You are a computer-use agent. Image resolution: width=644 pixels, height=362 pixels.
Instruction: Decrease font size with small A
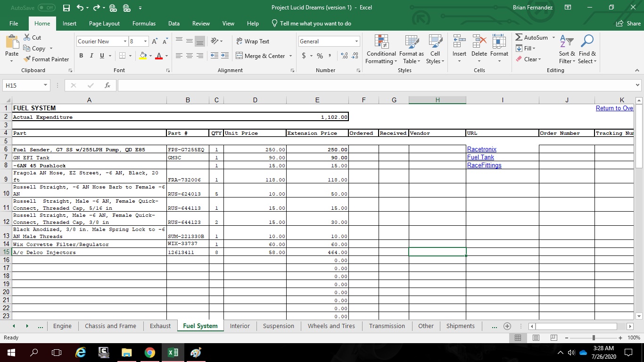click(x=165, y=41)
